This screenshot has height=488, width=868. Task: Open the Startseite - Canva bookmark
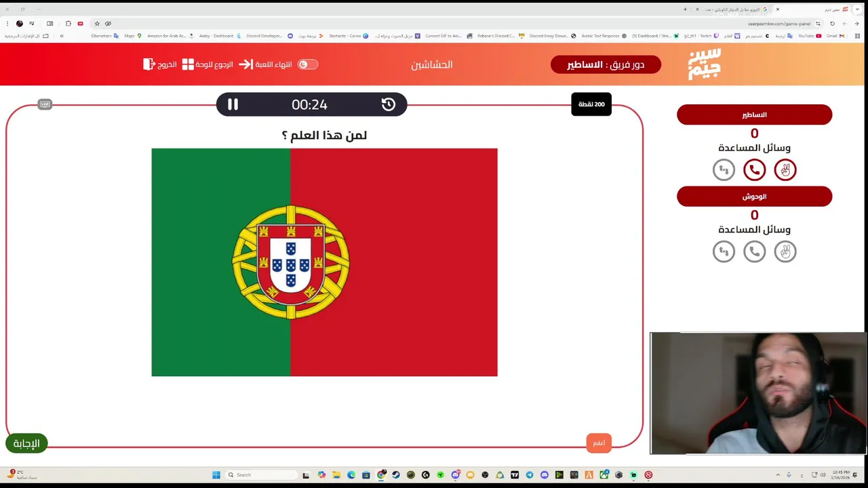(x=349, y=35)
